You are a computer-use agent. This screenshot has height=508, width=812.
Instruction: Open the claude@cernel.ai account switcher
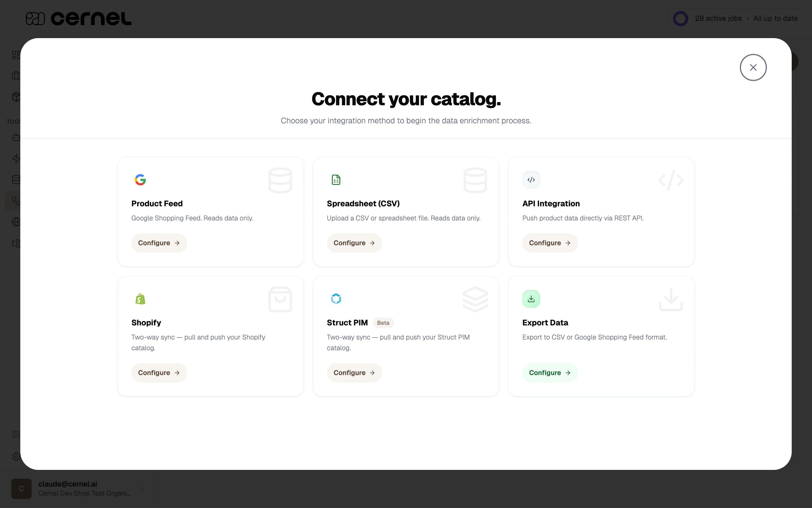point(78,489)
